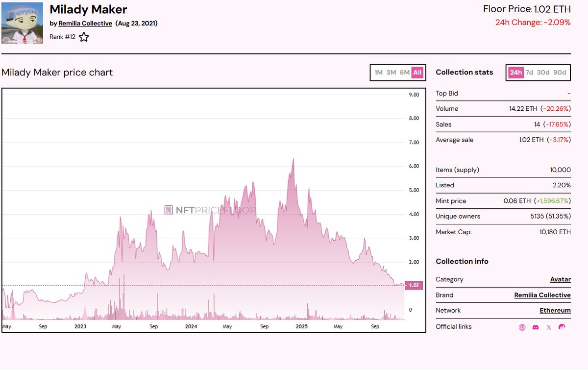The width and height of the screenshot is (588, 370).
Task: Switch price chart to 3M range
Action: pos(391,73)
